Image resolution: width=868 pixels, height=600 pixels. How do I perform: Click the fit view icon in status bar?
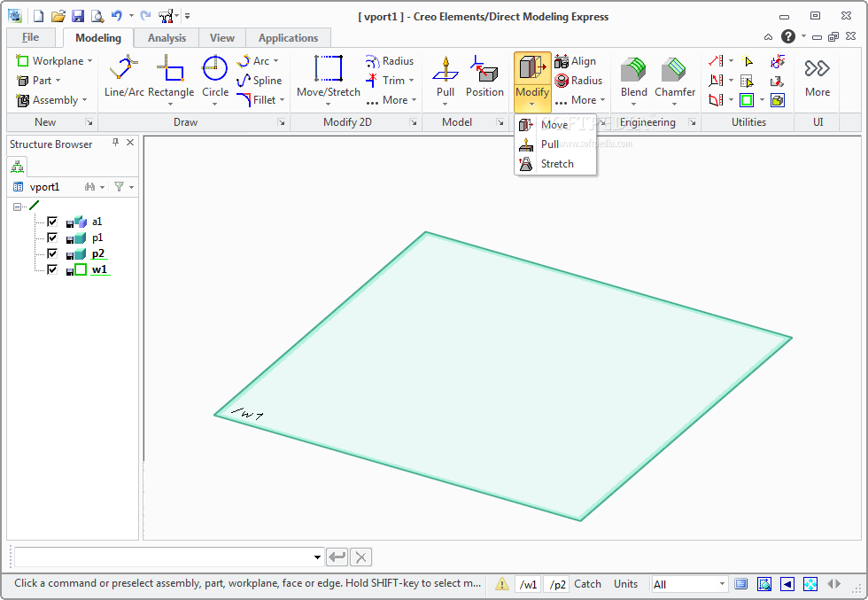[x=764, y=584]
